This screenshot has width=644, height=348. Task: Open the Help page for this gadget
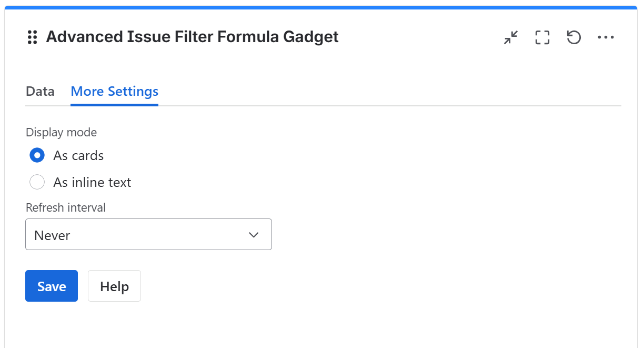tap(114, 286)
